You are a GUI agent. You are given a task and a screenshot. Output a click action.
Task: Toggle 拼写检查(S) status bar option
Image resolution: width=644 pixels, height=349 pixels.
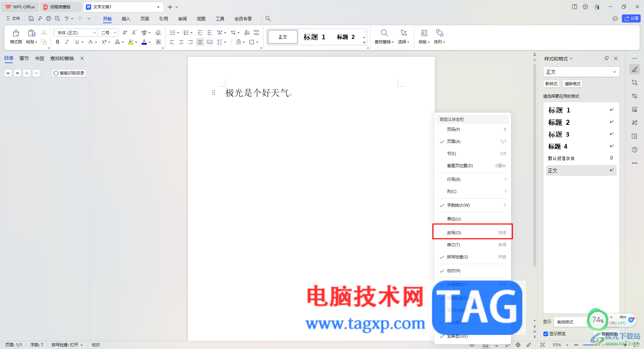pos(473,257)
